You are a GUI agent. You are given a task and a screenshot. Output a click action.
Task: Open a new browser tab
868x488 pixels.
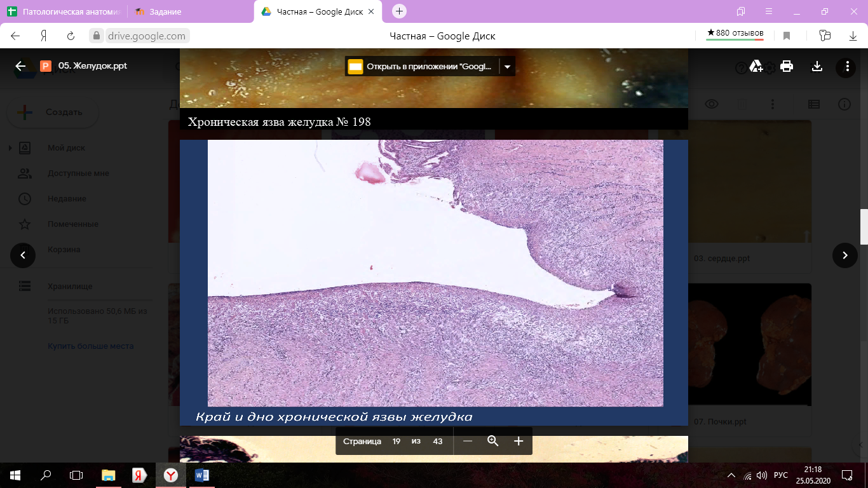click(x=399, y=11)
